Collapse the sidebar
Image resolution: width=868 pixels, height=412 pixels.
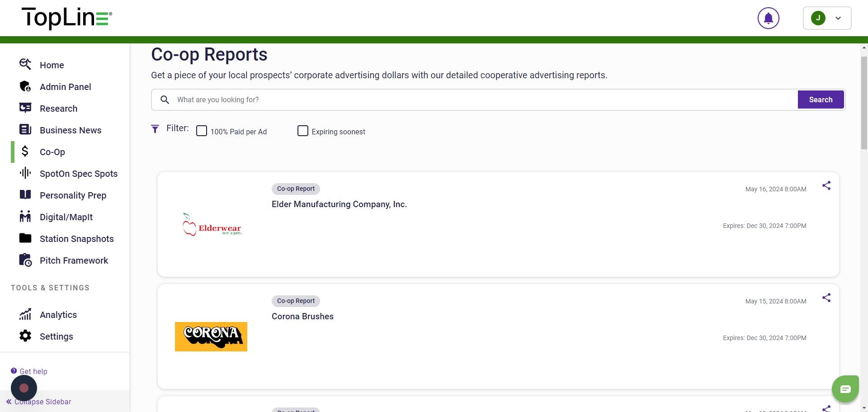pyautogui.click(x=39, y=402)
